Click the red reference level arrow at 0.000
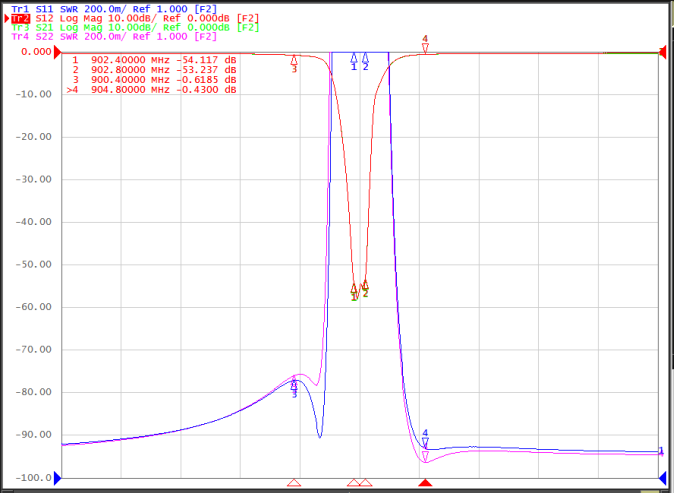Viewport: 674px width, 493px height. pos(58,52)
